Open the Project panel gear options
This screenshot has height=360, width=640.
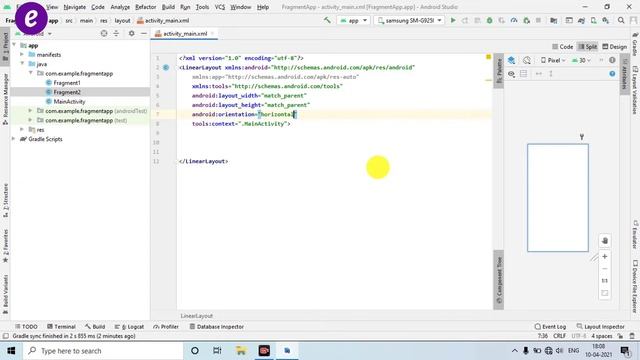point(131,33)
